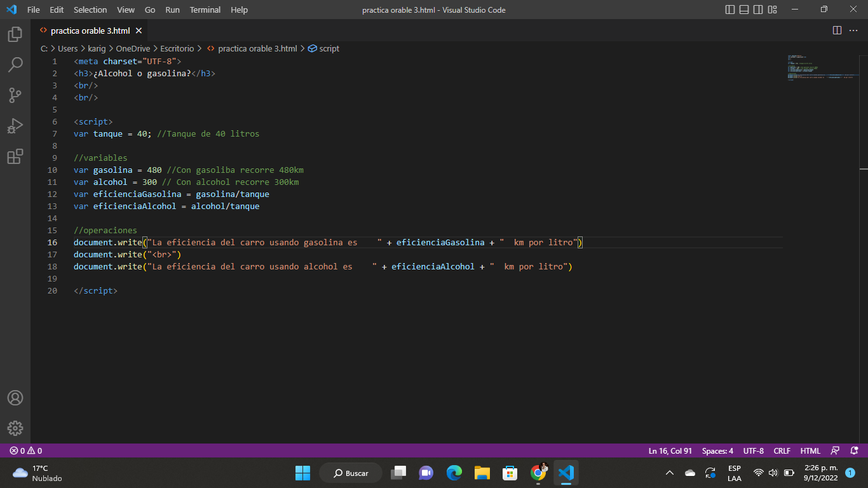Image resolution: width=868 pixels, height=488 pixels.
Task: Open the editor More Actions ellipsis
Action: pyautogui.click(x=854, y=30)
